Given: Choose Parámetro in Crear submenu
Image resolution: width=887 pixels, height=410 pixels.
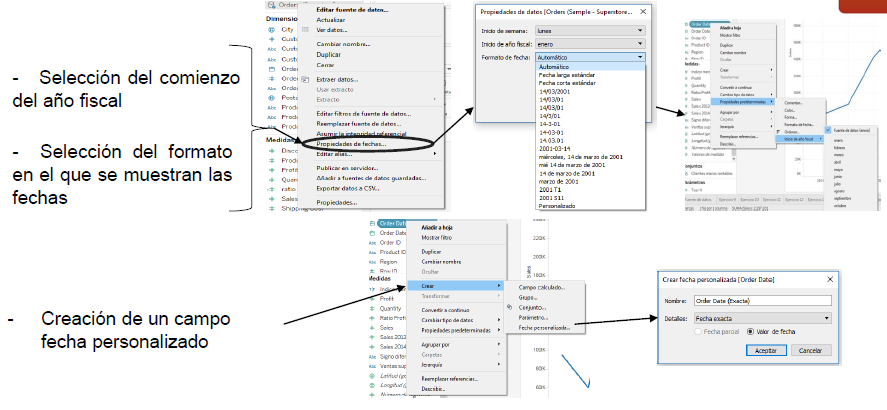Looking at the screenshot, I should click(533, 318).
